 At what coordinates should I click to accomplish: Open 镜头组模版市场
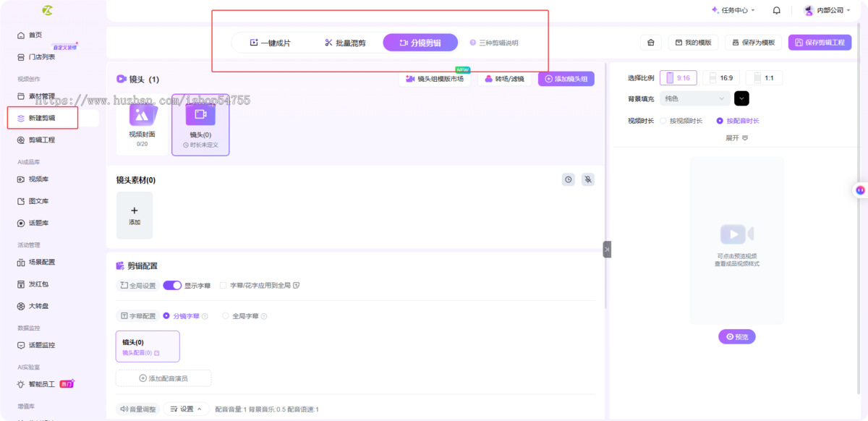(435, 79)
